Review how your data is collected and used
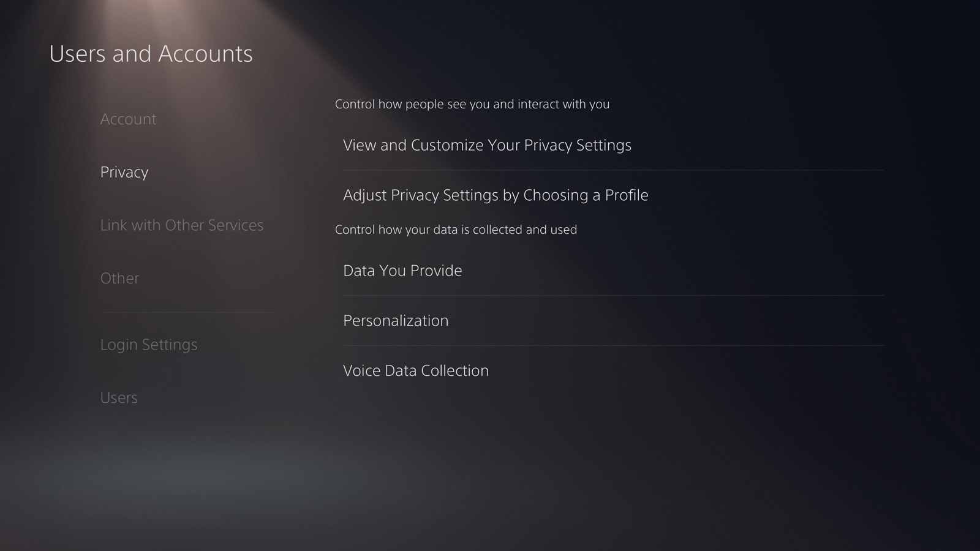Image resolution: width=980 pixels, height=551 pixels. (456, 230)
